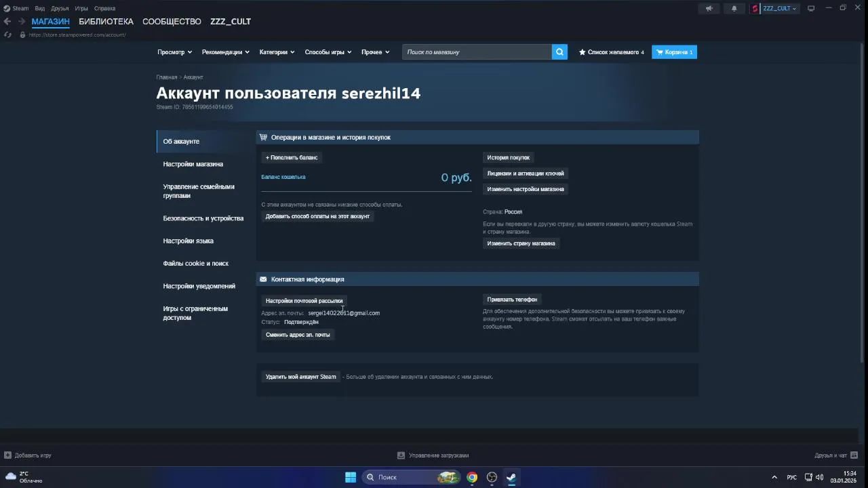Show hidden tray icons chevron
The image size is (868, 488).
tap(774, 477)
